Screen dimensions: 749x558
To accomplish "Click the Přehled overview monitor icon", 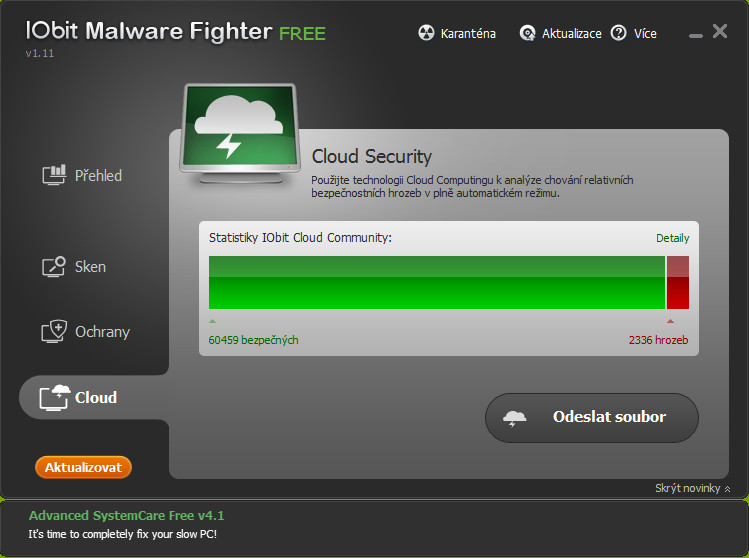I will [54, 176].
